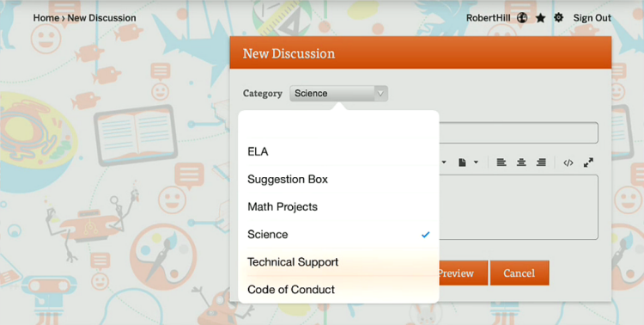This screenshot has width=644, height=325.
Task: Align text left in the editor
Action: point(501,162)
